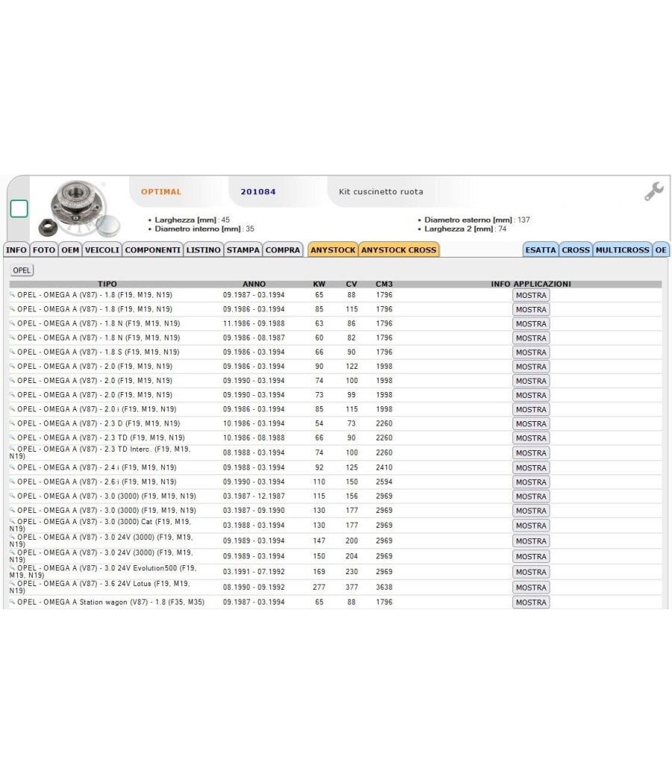
Task: Click magnifier icon for Omega A 1.8 S
Action: 13,352
